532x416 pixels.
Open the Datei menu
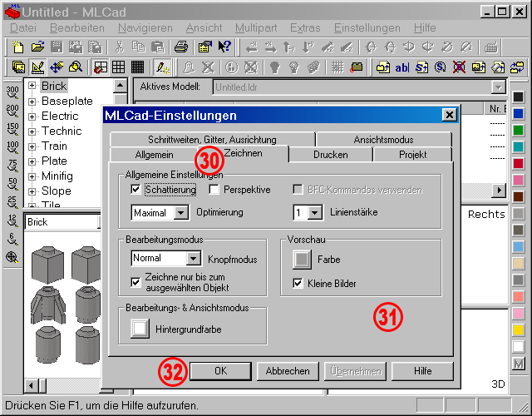coord(23,27)
